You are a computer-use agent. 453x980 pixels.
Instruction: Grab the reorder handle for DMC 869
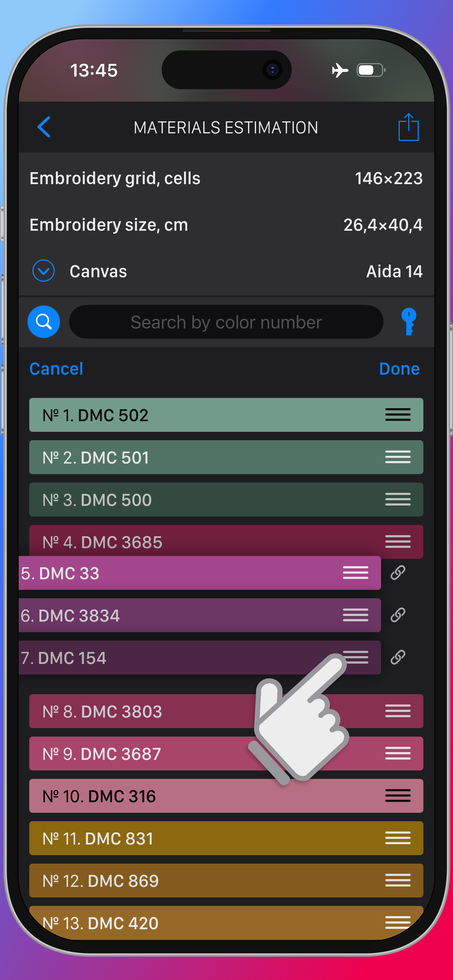click(x=398, y=880)
